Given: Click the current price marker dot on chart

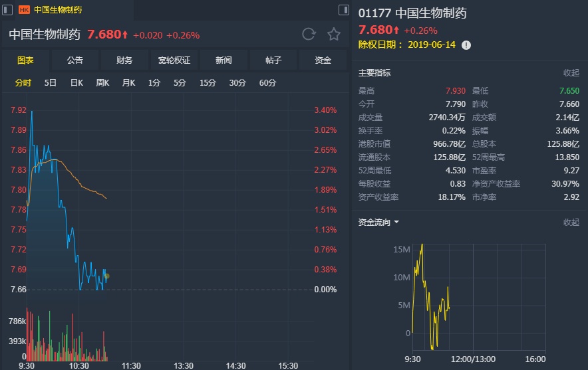Looking at the screenshot, I should [107, 276].
